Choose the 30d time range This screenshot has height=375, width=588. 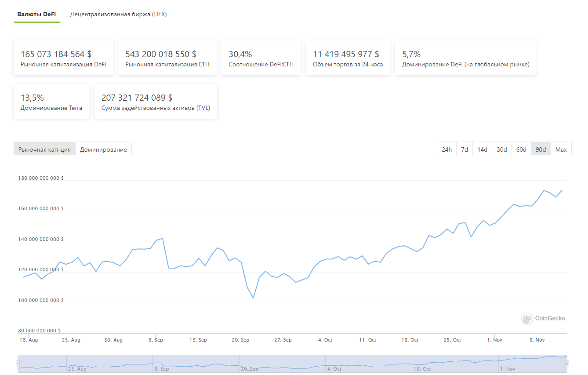click(501, 149)
